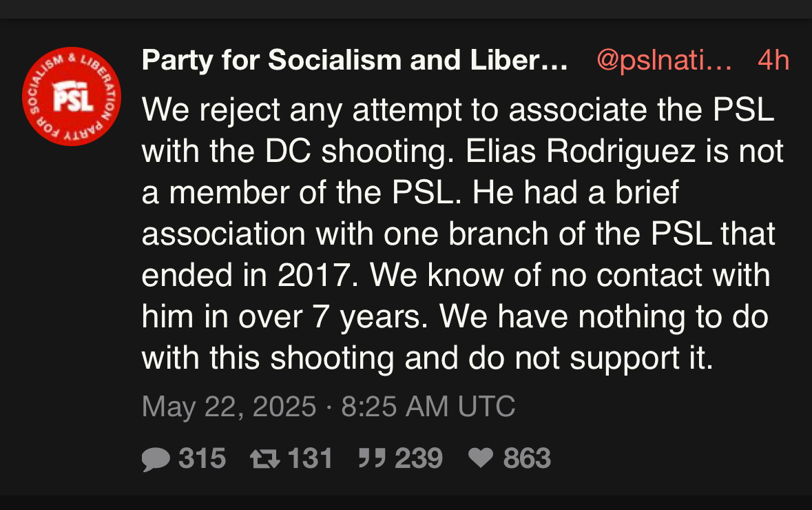This screenshot has height=510, width=812.
Task: Click the tweet's last line "with this shooting"
Action: pyautogui.click(x=427, y=358)
